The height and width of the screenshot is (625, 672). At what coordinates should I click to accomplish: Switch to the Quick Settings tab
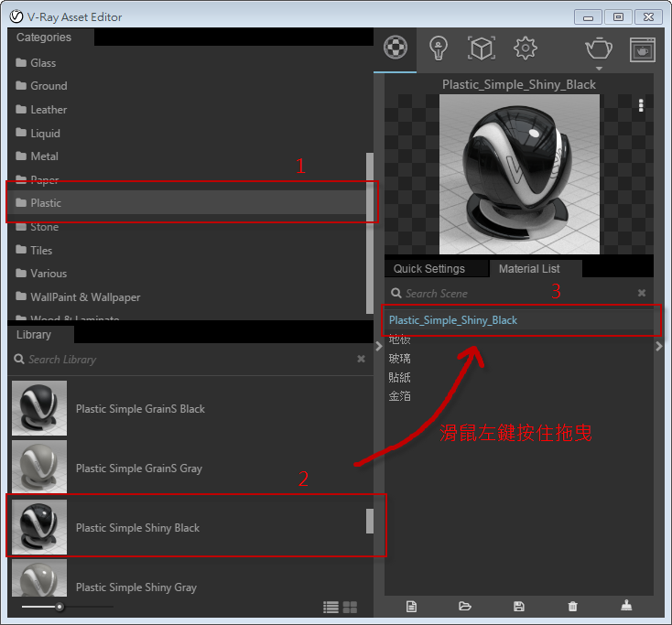pos(429,269)
